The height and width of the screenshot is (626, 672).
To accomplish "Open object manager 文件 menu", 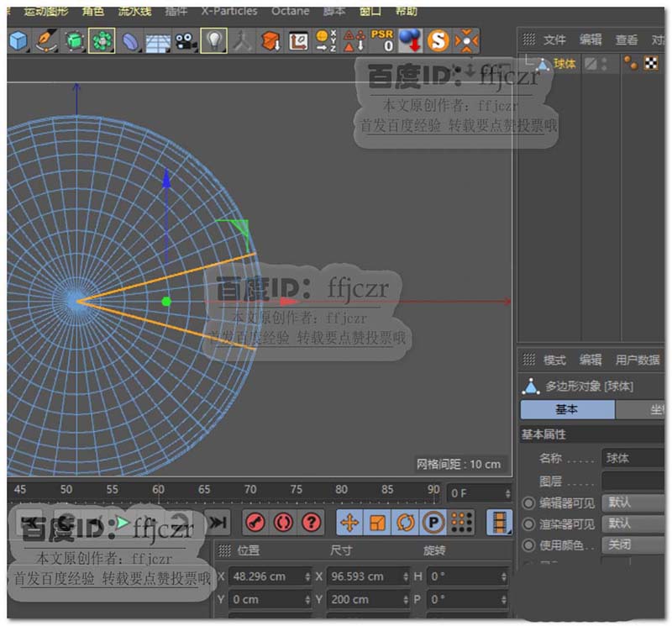I will [554, 40].
